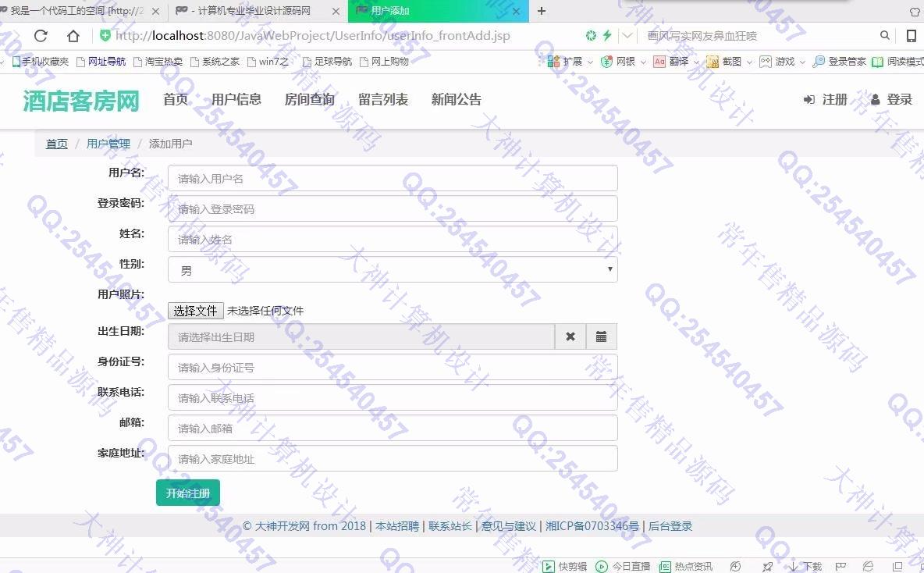The width and height of the screenshot is (924, 573).
Task: Expand the 网银 dropdown arrow
Action: point(643,62)
